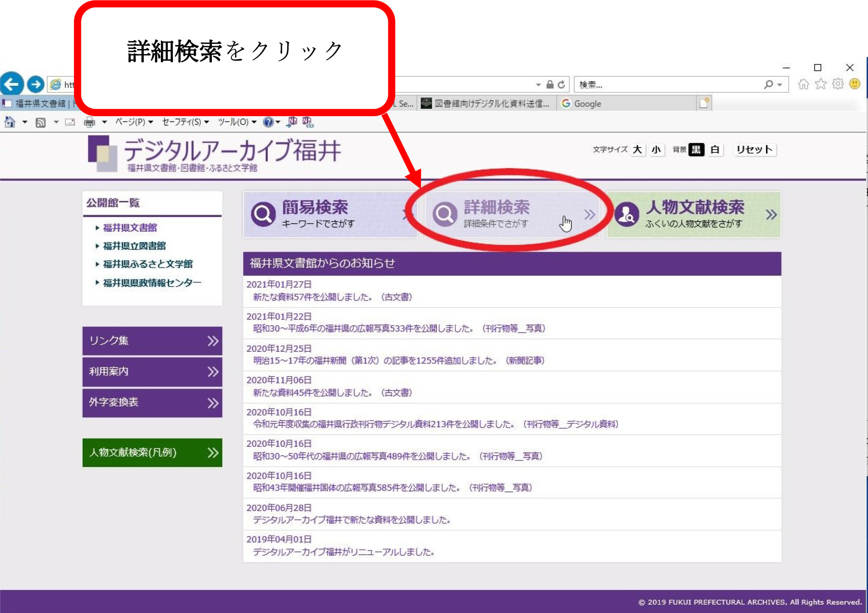This screenshot has height=613, width=868.
Task: Open 福井県県政情報センター link
Action: (x=152, y=283)
